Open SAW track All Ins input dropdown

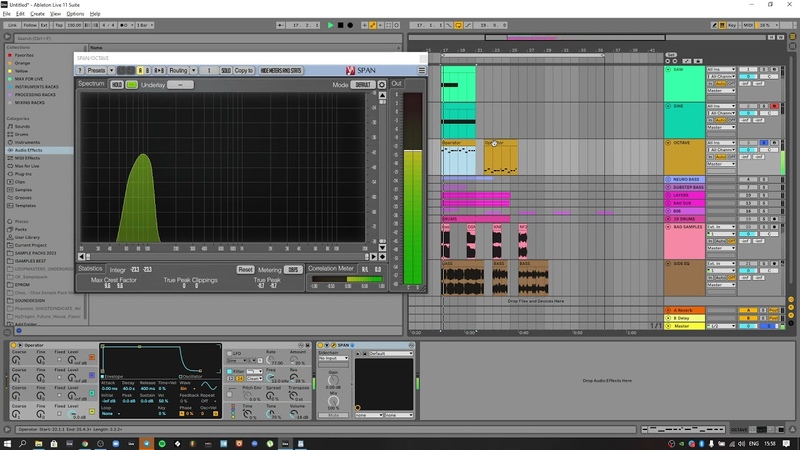[721, 69]
